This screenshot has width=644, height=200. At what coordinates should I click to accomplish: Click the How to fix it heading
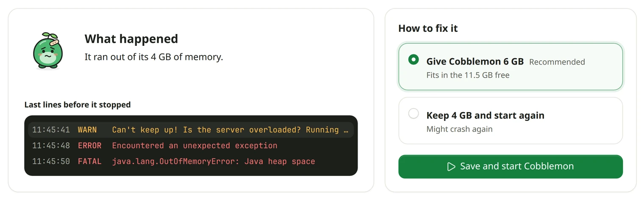(428, 28)
